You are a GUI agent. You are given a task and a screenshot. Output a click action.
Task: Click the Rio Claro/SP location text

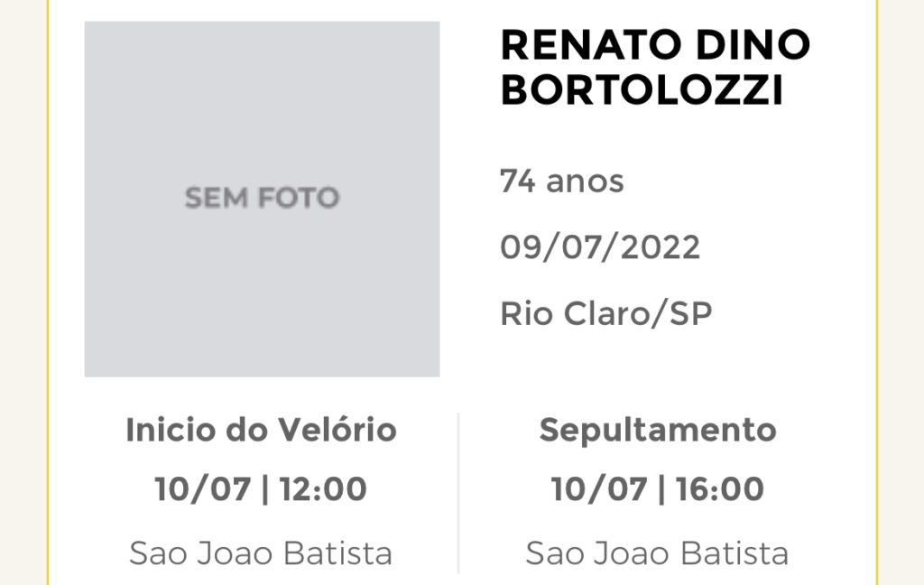coord(605,313)
